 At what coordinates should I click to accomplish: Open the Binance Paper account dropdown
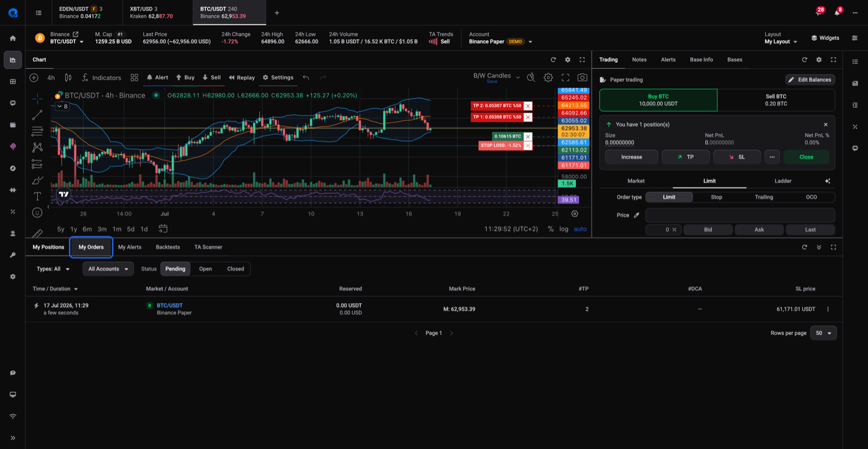501,42
